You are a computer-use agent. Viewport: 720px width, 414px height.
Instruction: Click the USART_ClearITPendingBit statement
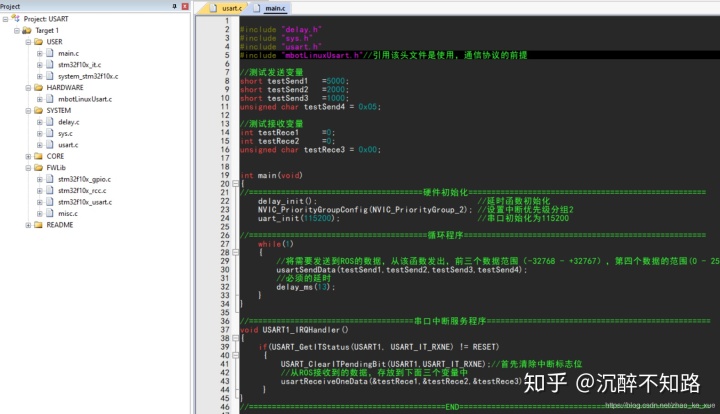(385, 364)
